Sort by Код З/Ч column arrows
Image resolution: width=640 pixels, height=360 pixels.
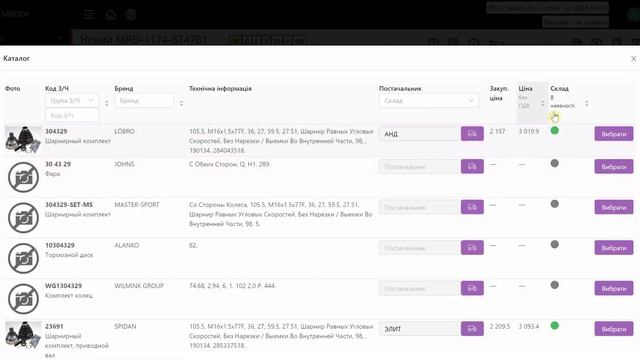[107, 103]
